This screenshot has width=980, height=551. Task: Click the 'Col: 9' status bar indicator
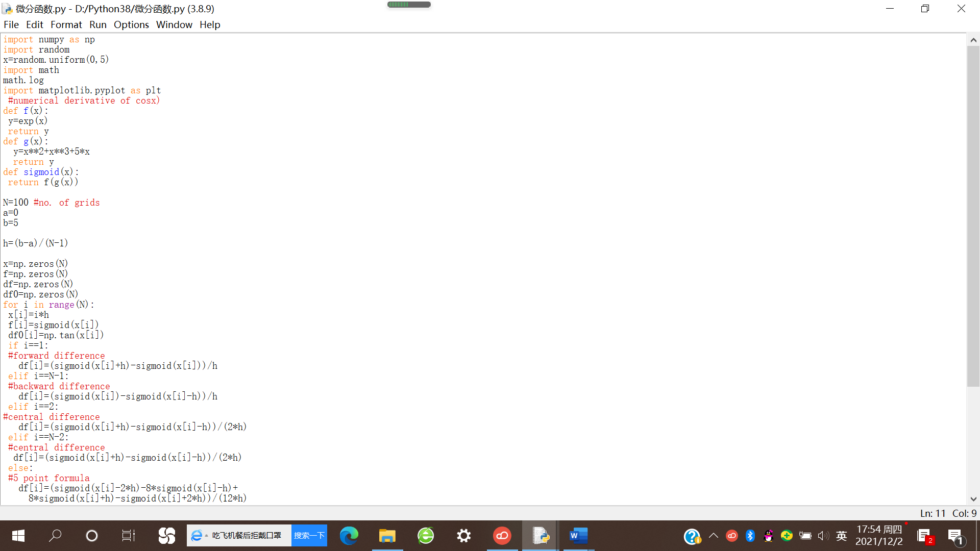[x=964, y=513]
